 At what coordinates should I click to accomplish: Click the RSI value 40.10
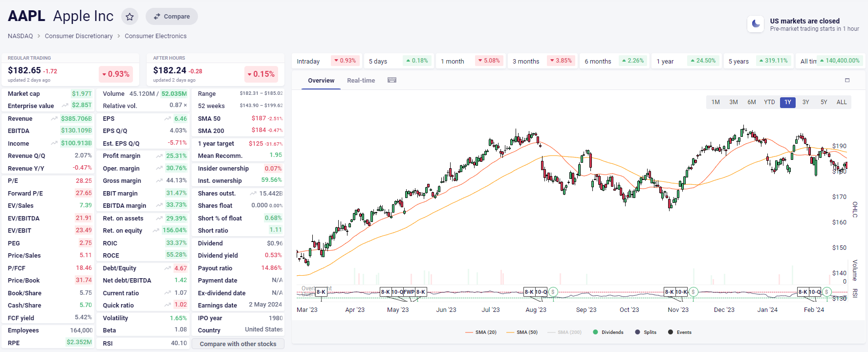[179, 343]
